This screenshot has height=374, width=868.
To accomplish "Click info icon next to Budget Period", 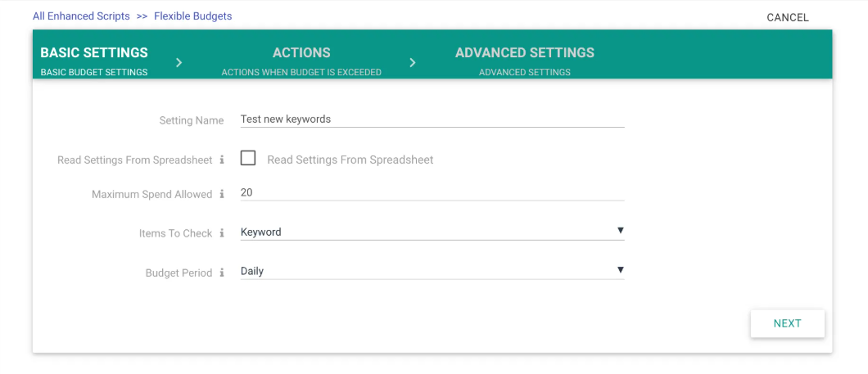I will (222, 273).
